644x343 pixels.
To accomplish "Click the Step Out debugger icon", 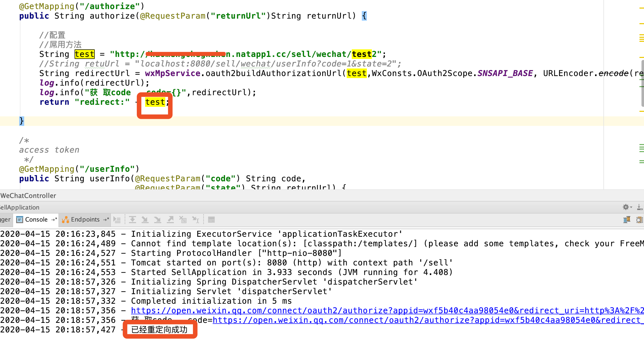I will tap(171, 220).
